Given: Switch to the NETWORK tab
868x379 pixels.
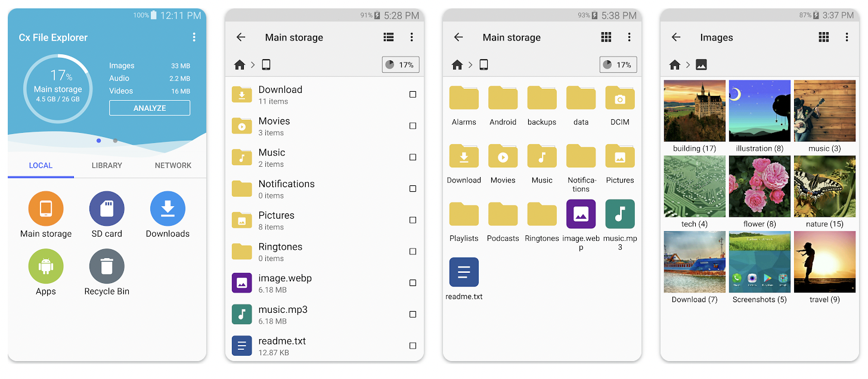Looking at the screenshot, I should [173, 166].
